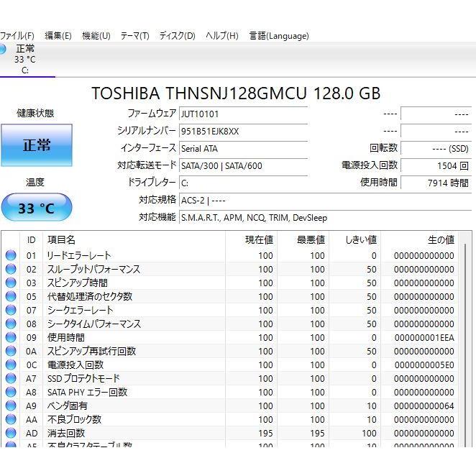Click the transfer mode field SATA/300 | SATA/600

click(x=244, y=166)
